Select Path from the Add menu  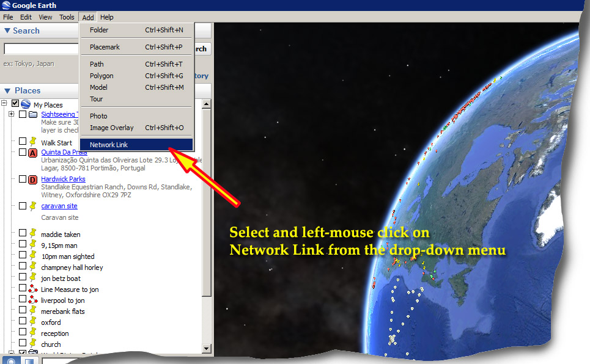tap(136, 64)
